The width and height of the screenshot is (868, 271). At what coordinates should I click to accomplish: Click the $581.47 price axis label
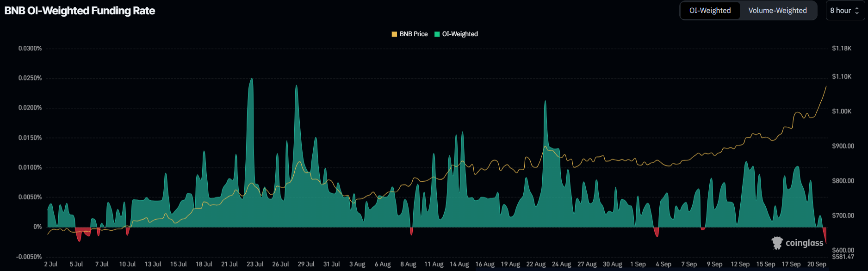(x=843, y=257)
